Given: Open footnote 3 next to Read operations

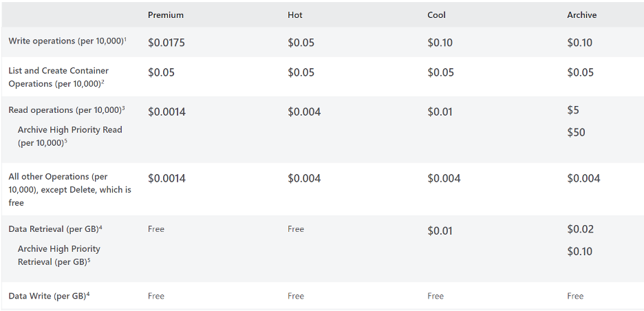Looking at the screenshot, I should point(123,108).
